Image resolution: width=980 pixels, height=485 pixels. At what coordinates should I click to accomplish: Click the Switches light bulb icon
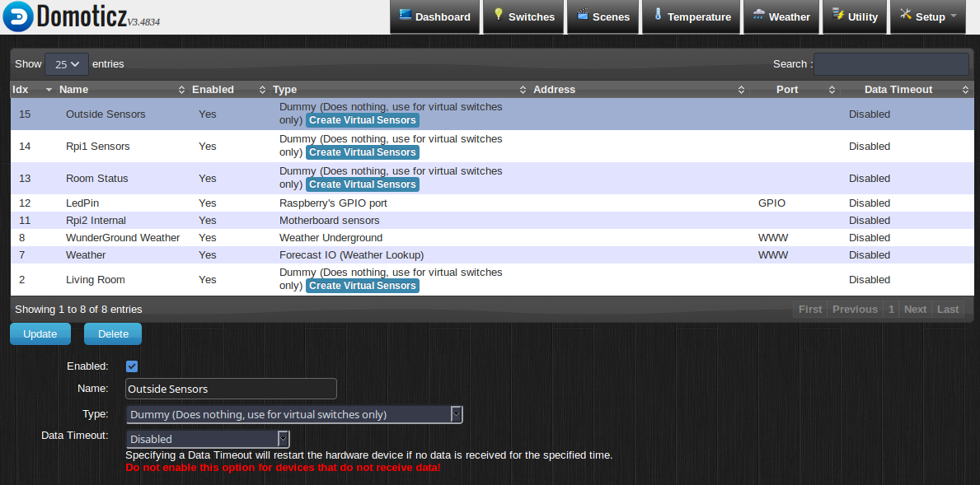498,14
